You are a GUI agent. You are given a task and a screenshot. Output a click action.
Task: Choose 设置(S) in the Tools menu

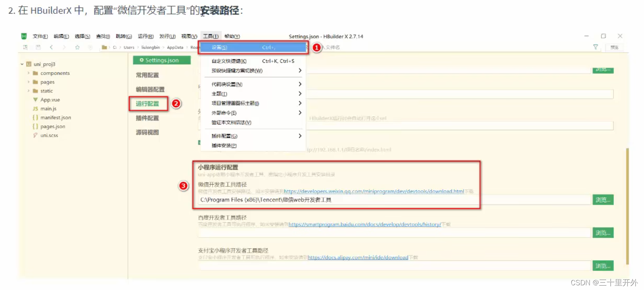[x=253, y=47]
